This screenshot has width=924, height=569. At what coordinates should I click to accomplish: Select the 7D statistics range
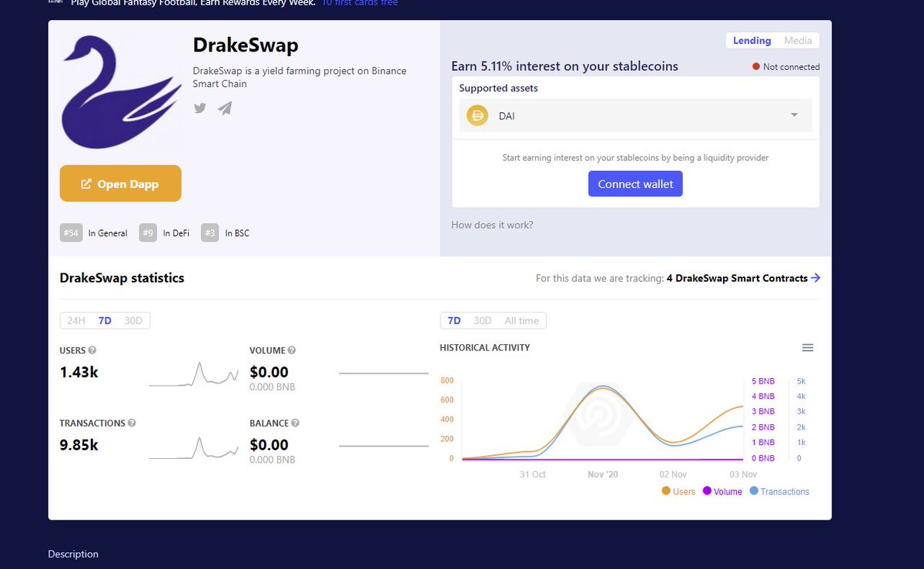pos(105,320)
